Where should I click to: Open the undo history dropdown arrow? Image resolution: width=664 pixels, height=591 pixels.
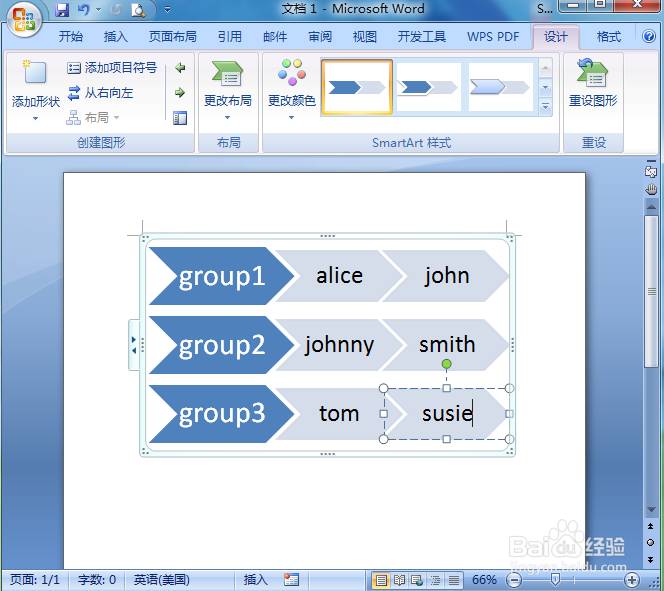click(99, 10)
